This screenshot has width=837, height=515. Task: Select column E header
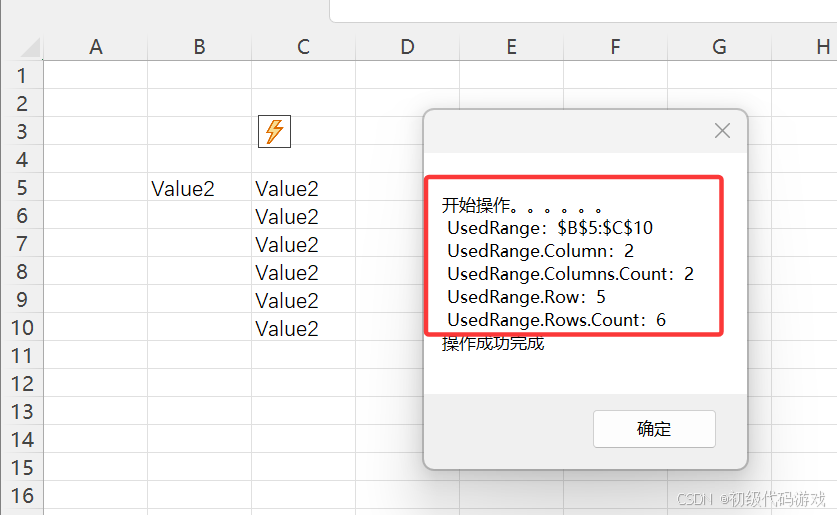point(511,47)
